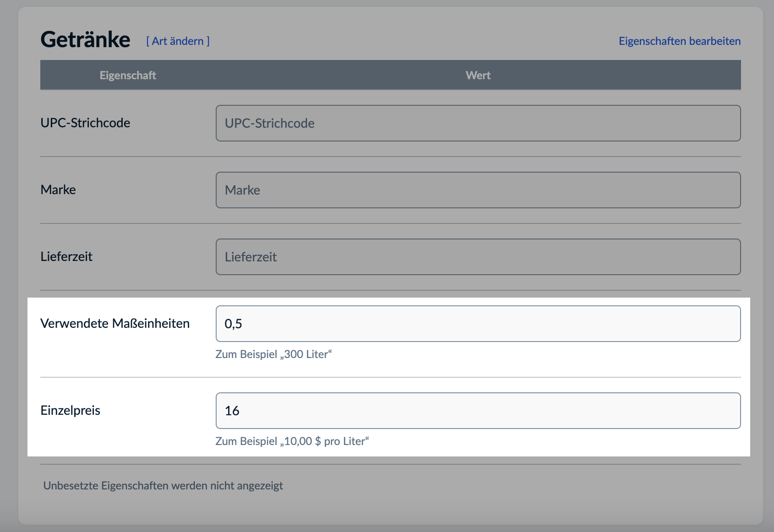This screenshot has width=774, height=532.
Task: Click the 'Marke' row label
Action: pyautogui.click(x=58, y=190)
